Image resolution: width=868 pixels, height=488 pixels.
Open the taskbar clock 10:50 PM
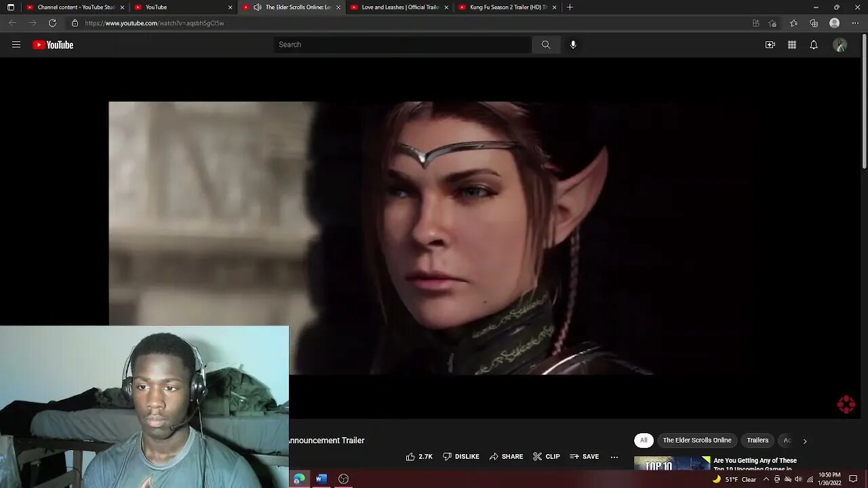tap(830, 479)
